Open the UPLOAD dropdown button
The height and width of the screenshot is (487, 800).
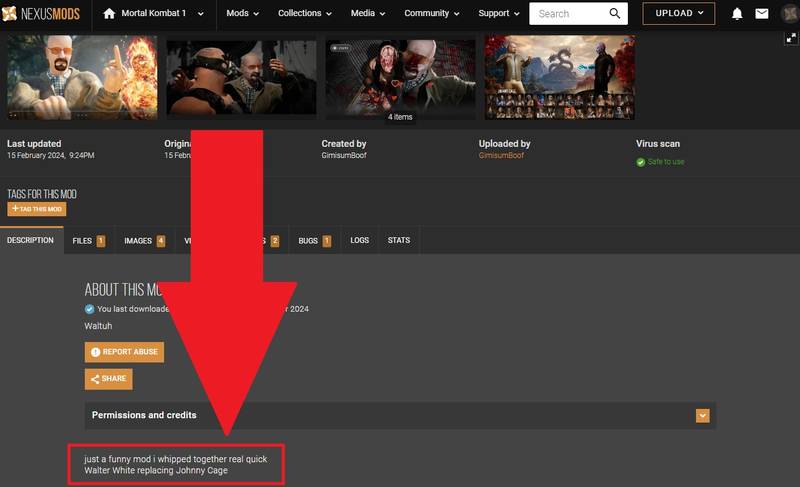click(679, 13)
